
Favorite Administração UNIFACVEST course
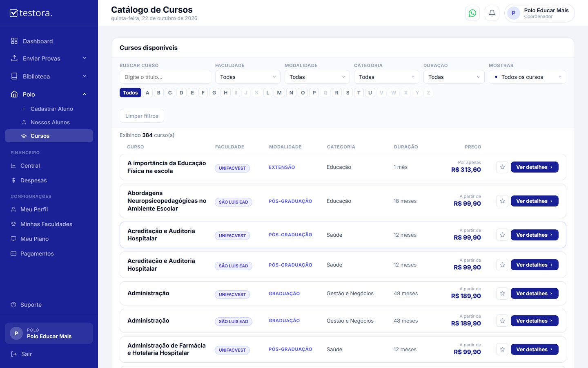point(502,294)
